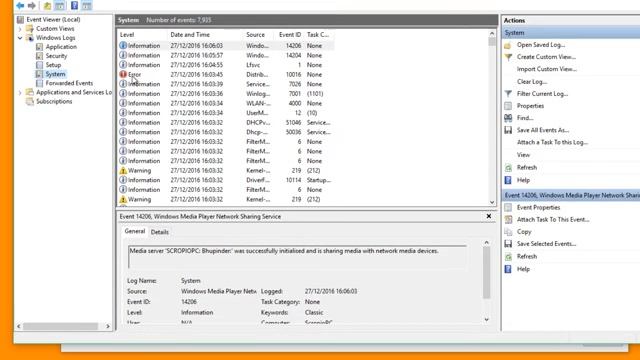
Task: Click Help under System actions
Action: pyautogui.click(x=523, y=180)
